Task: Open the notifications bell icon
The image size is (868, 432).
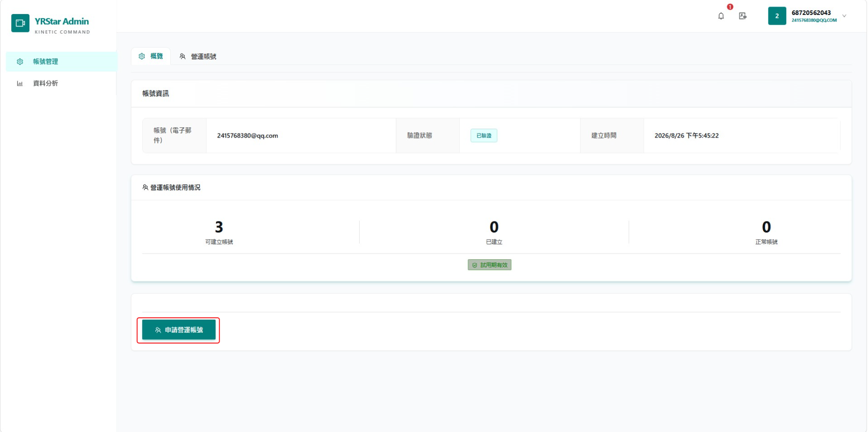Action: coord(721,16)
